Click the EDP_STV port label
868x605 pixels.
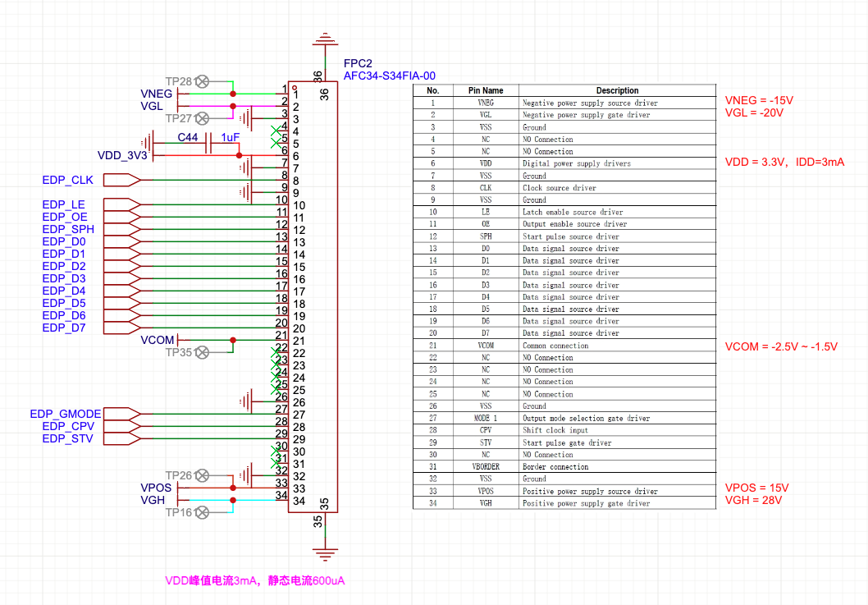(x=67, y=438)
